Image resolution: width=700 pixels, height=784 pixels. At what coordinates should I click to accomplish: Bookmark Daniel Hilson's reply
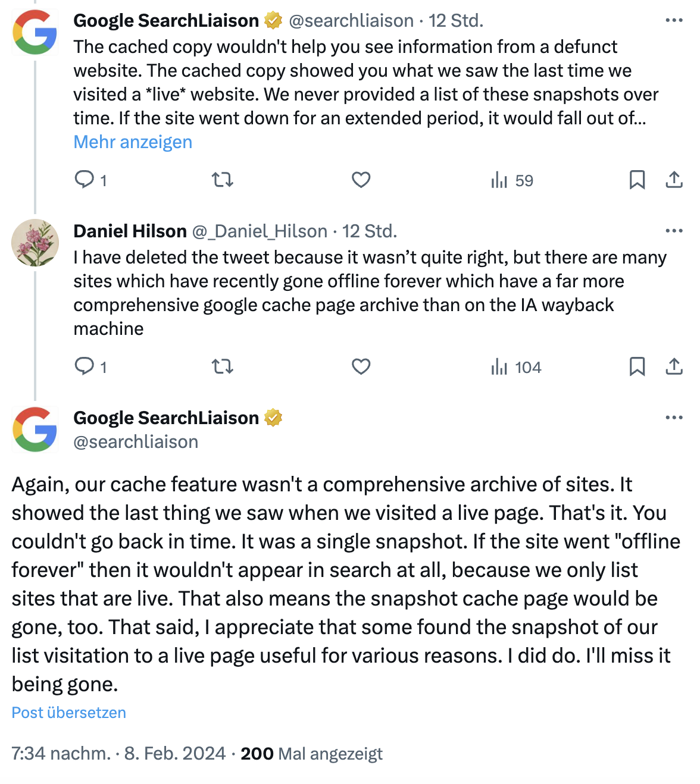(638, 366)
